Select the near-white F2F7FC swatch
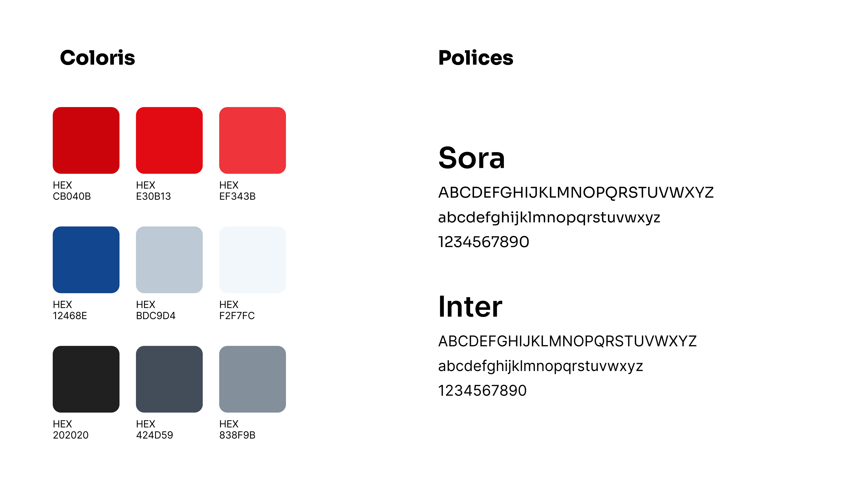This screenshot has height=504, width=857. tap(253, 260)
